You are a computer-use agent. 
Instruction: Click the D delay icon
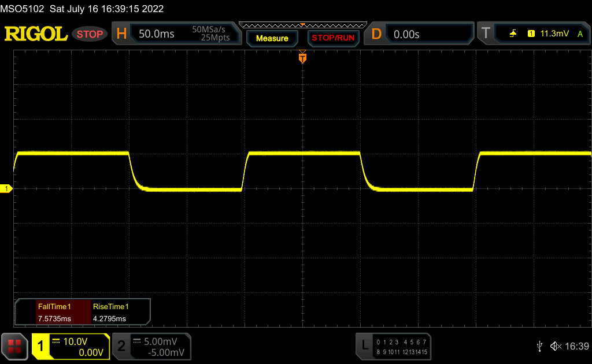coord(376,34)
